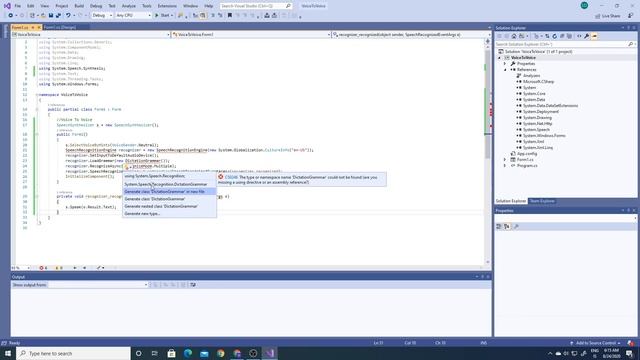The width and height of the screenshot is (640, 360).
Task: Open the Mail app from the taskbar
Action: tap(204, 353)
